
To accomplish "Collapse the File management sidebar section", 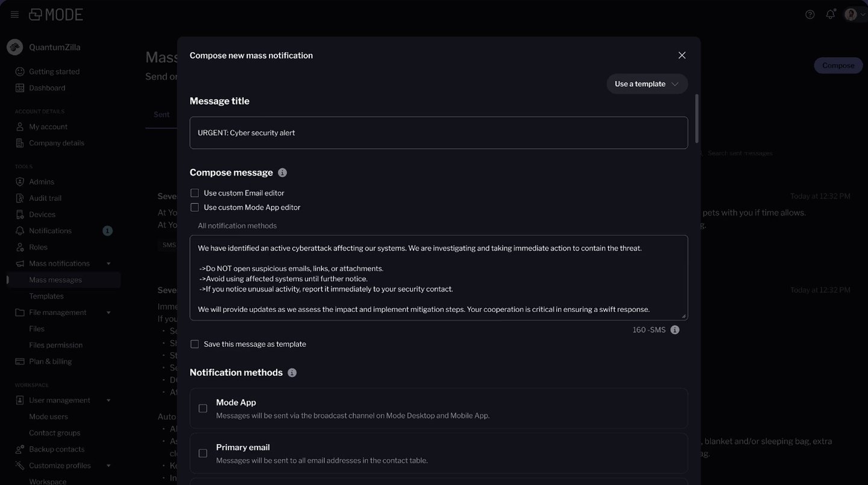I will pyautogui.click(x=108, y=312).
